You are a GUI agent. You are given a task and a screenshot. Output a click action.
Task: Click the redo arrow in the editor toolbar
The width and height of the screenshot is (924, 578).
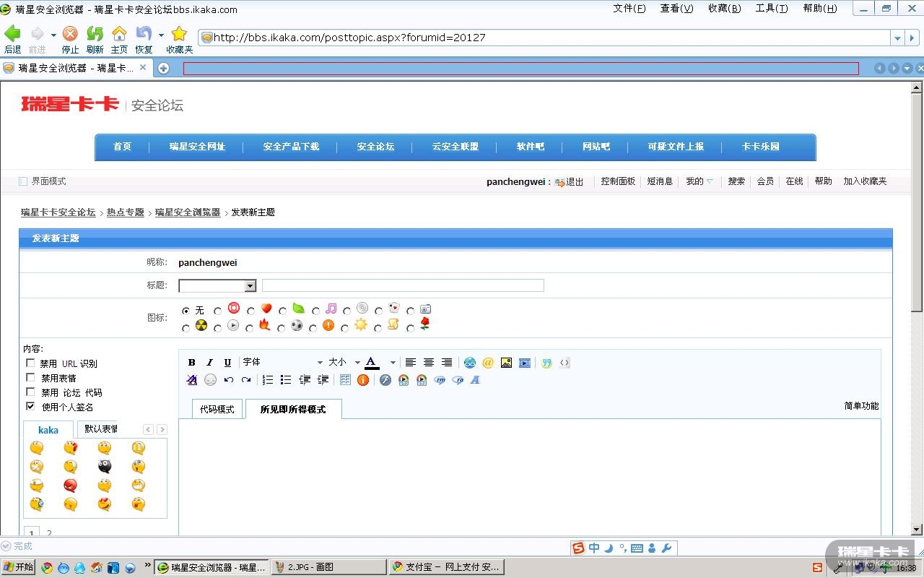tap(246, 380)
